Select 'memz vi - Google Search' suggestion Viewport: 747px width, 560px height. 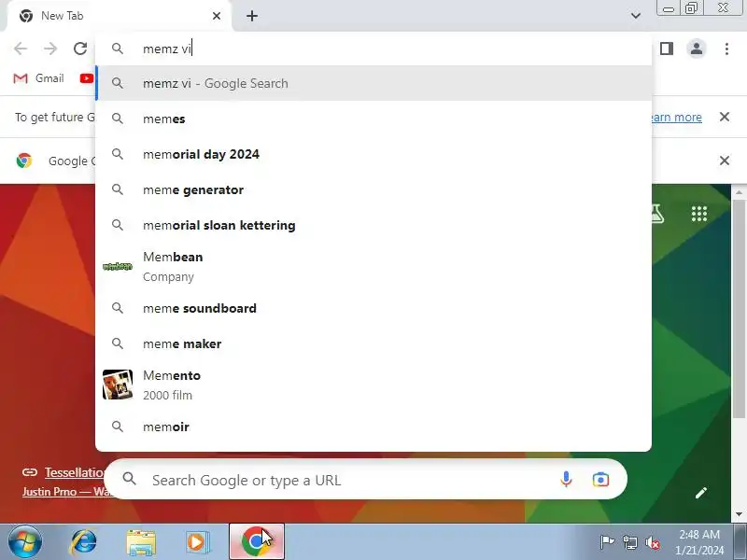[x=373, y=83]
